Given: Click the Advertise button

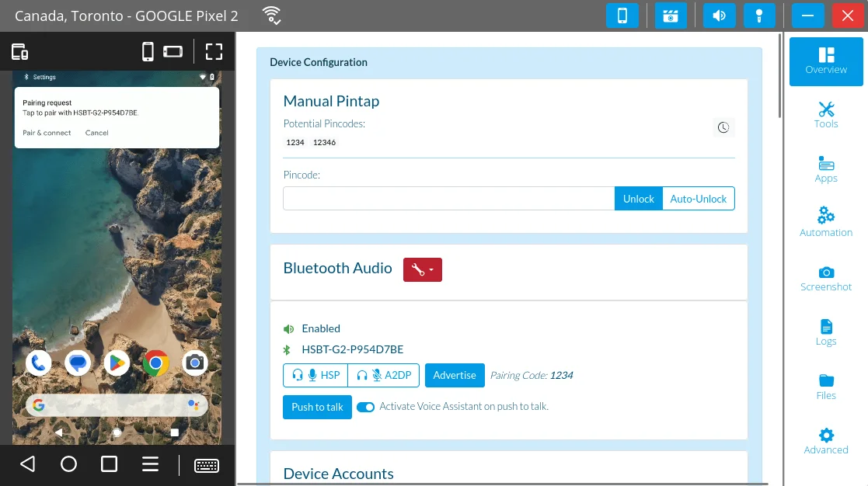Looking at the screenshot, I should (455, 376).
